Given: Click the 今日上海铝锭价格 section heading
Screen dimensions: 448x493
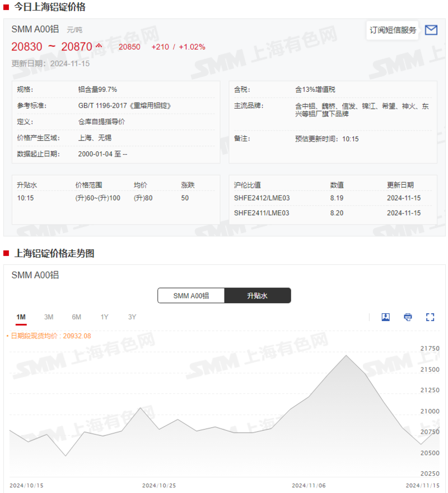Looking at the screenshot, I should click(x=50, y=7).
